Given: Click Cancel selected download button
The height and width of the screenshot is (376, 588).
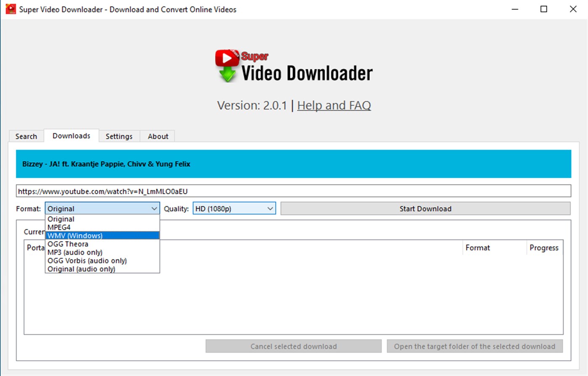Looking at the screenshot, I should click(x=293, y=346).
